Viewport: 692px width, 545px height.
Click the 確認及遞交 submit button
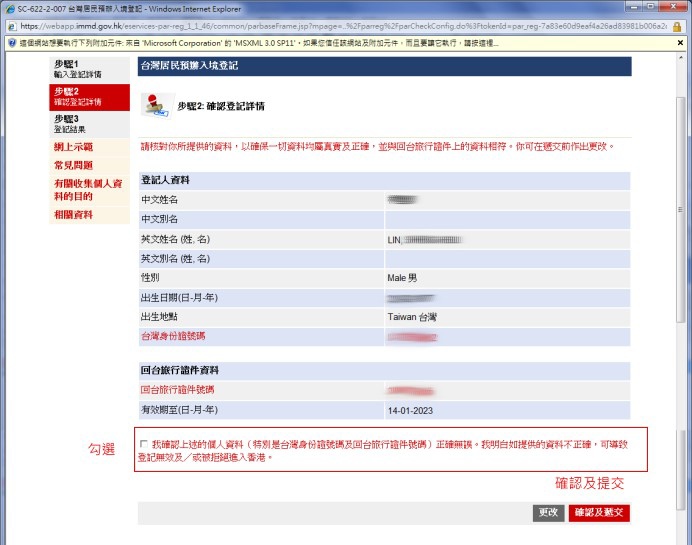click(599, 512)
